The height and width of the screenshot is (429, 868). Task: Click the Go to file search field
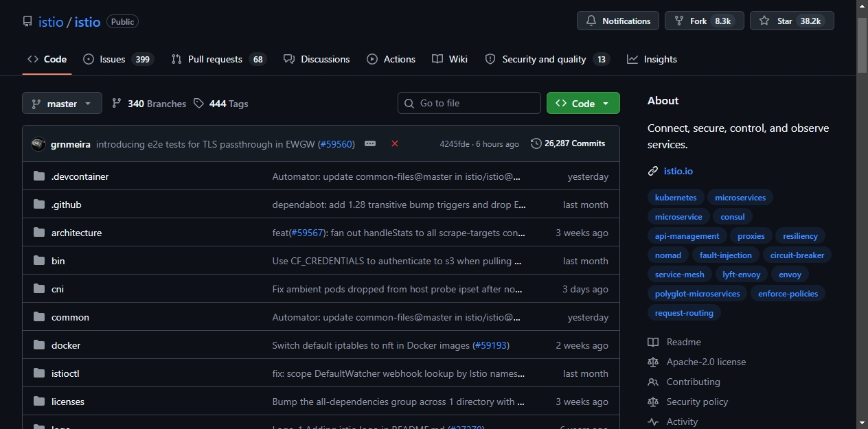coord(469,103)
